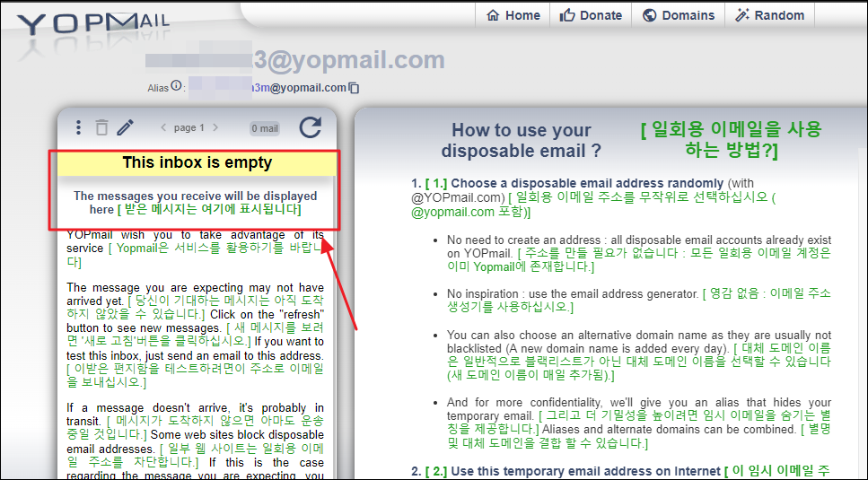
Task: Click the trash delete icon
Action: [101, 127]
